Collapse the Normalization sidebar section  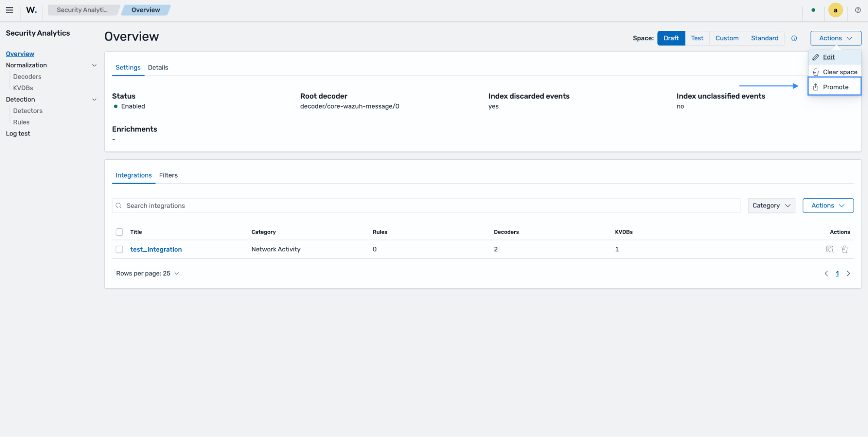tap(94, 65)
